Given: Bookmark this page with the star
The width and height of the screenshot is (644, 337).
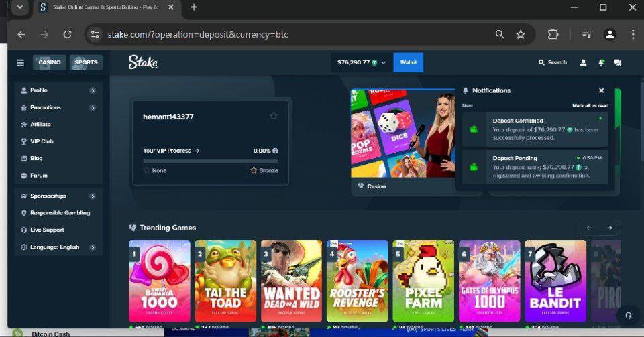Looking at the screenshot, I should pyautogui.click(x=521, y=34).
